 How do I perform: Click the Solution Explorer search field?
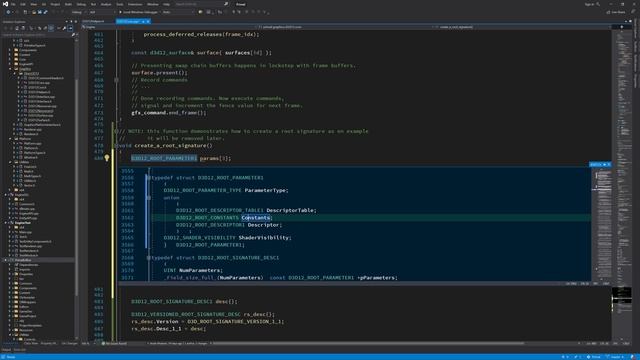[x=37, y=35]
